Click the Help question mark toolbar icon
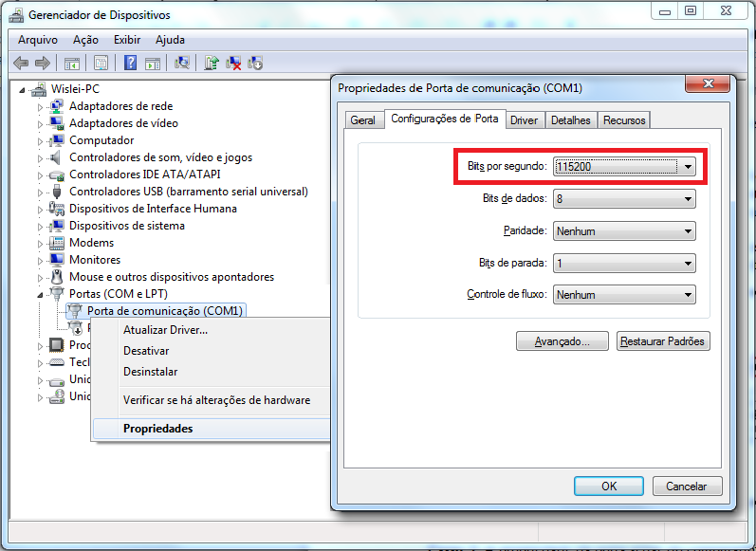This screenshot has width=756, height=551. [x=130, y=63]
